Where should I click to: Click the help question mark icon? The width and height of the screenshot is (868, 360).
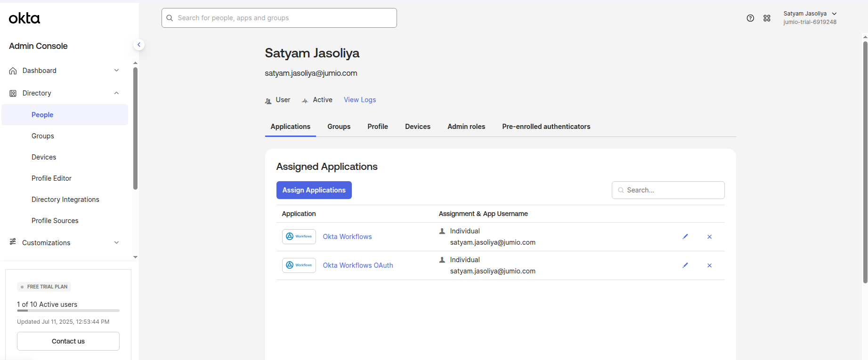pos(750,18)
